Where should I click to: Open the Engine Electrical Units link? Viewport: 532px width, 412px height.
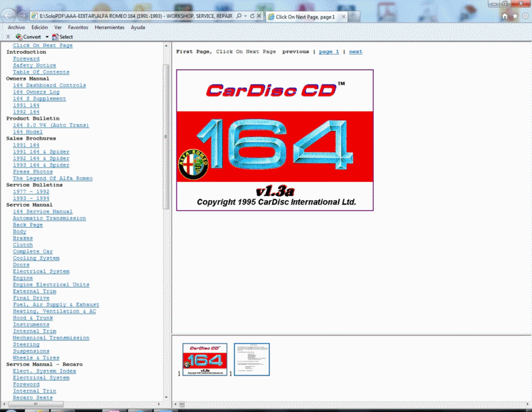pyautogui.click(x=51, y=284)
